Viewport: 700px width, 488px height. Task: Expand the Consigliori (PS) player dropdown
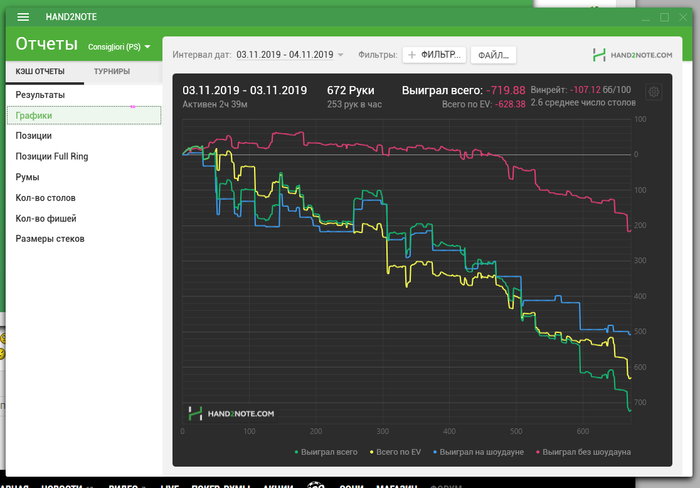coord(119,46)
